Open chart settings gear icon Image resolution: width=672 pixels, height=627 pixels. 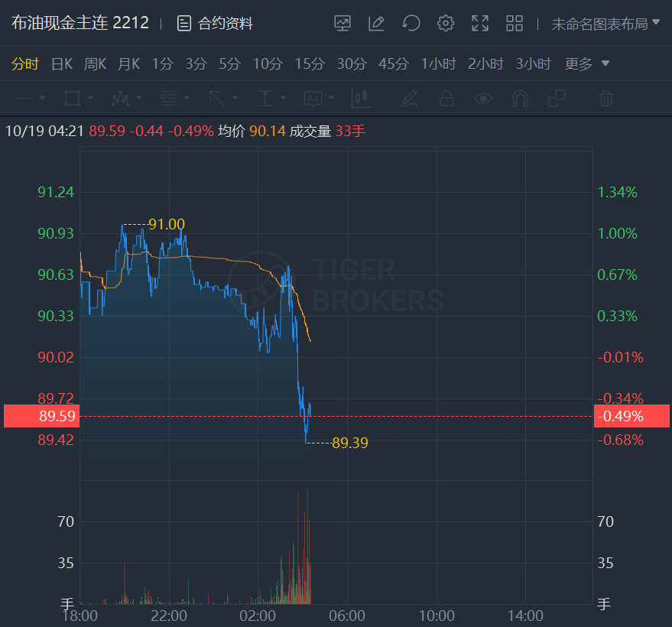click(x=446, y=24)
